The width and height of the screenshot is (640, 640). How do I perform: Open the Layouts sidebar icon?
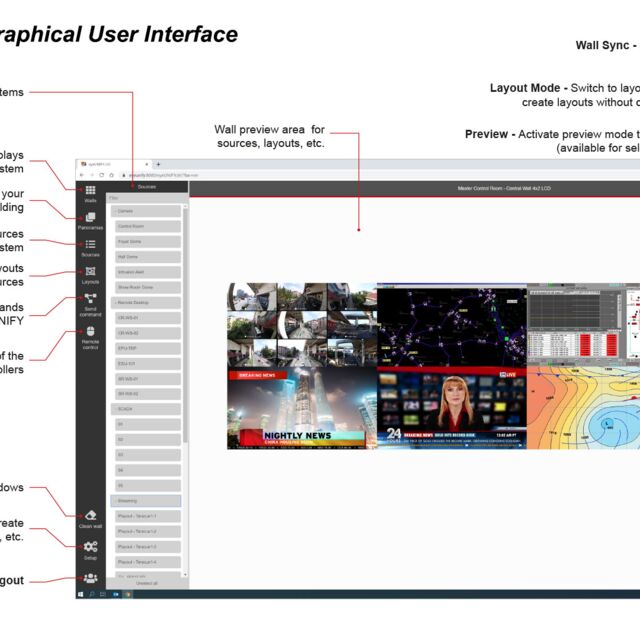[90, 271]
